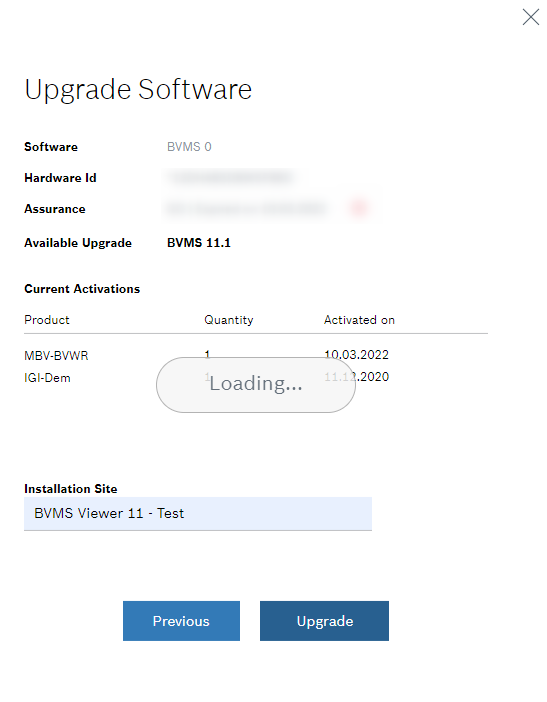547x702 pixels.
Task: Select the MBV-BVWR product row
Action: point(256,355)
